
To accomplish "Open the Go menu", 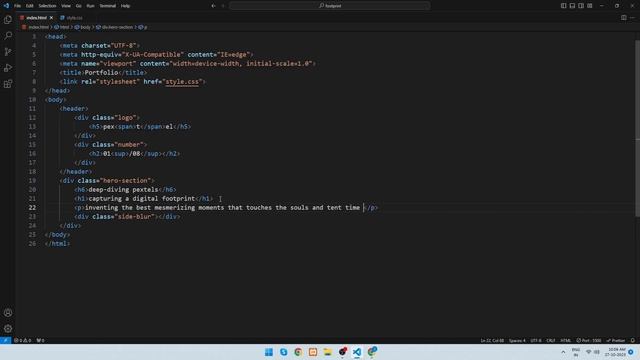I will [78, 6].
